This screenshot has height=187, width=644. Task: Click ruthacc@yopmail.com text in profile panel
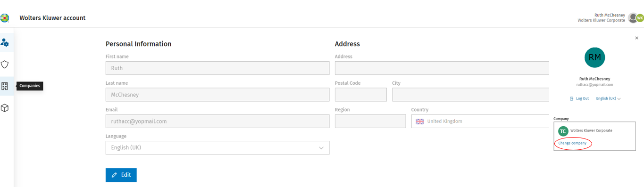coord(594,85)
